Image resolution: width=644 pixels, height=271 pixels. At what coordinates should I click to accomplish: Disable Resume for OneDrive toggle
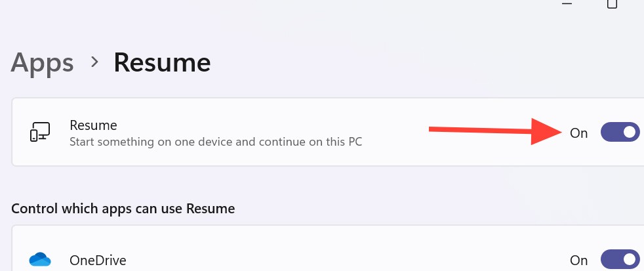pos(620,260)
